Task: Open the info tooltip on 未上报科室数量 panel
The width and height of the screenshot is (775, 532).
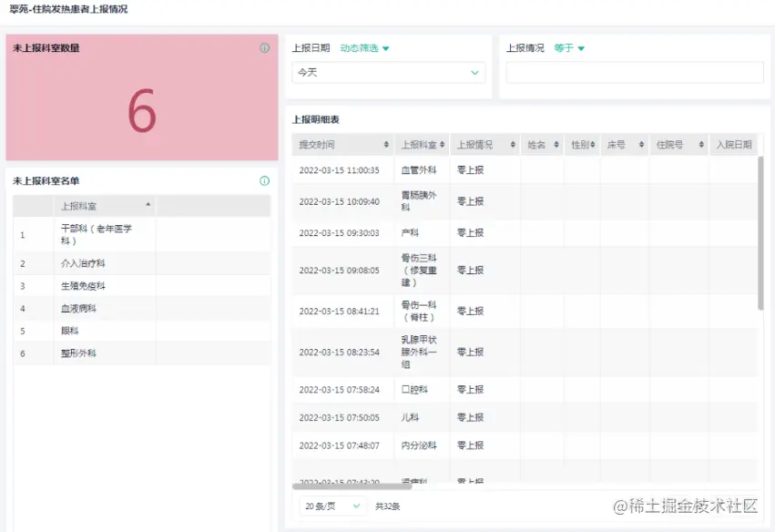Action: (x=264, y=46)
